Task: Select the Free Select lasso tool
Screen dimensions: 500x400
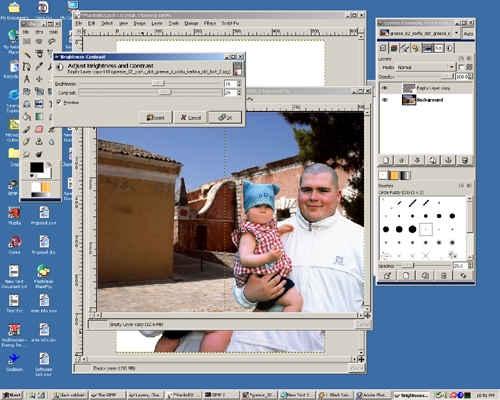Action: point(51,41)
